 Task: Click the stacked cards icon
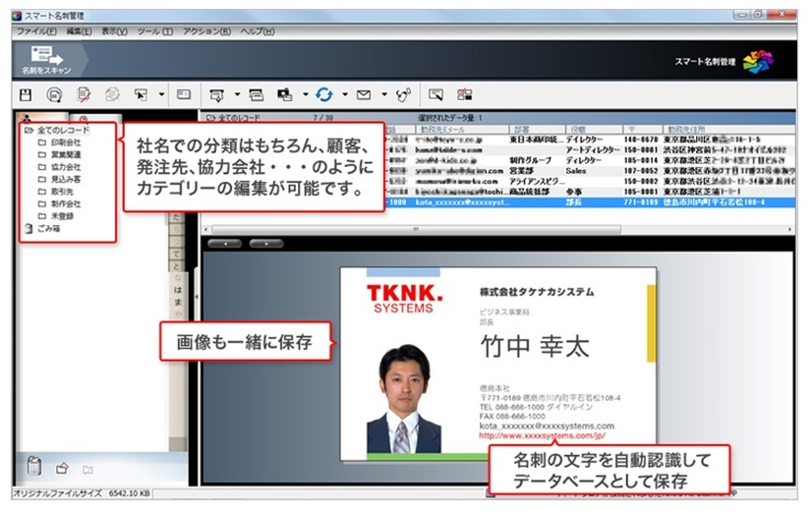pyautogui.click(x=257, y=94)
